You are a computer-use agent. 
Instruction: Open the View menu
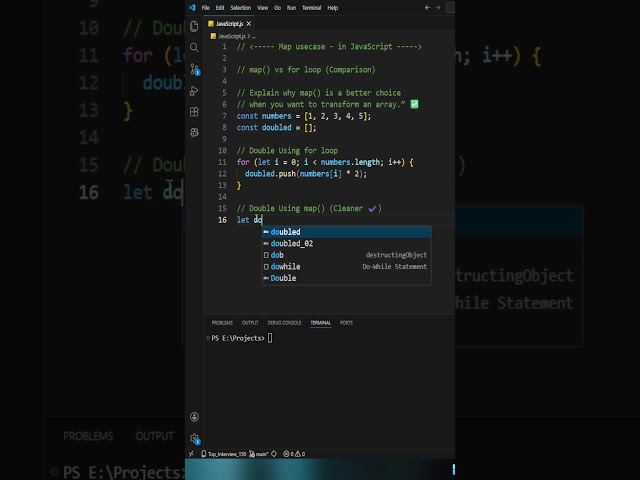(x=262, y=8)
